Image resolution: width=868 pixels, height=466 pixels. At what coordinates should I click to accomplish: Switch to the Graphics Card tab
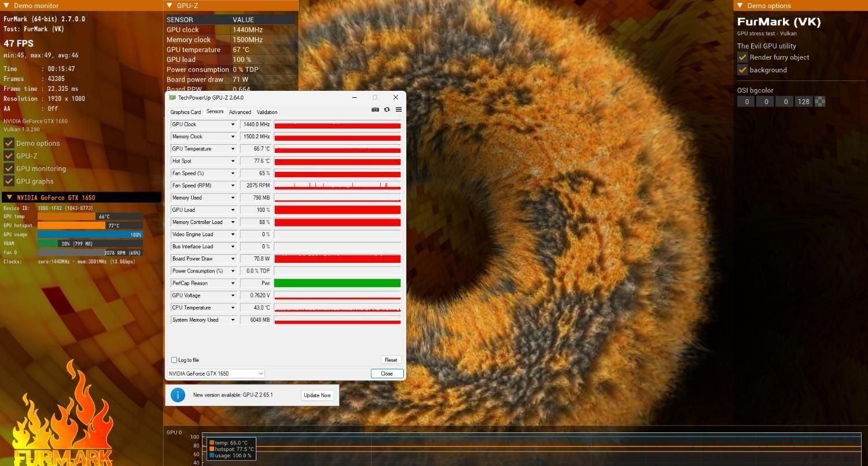tap(186, 112)
